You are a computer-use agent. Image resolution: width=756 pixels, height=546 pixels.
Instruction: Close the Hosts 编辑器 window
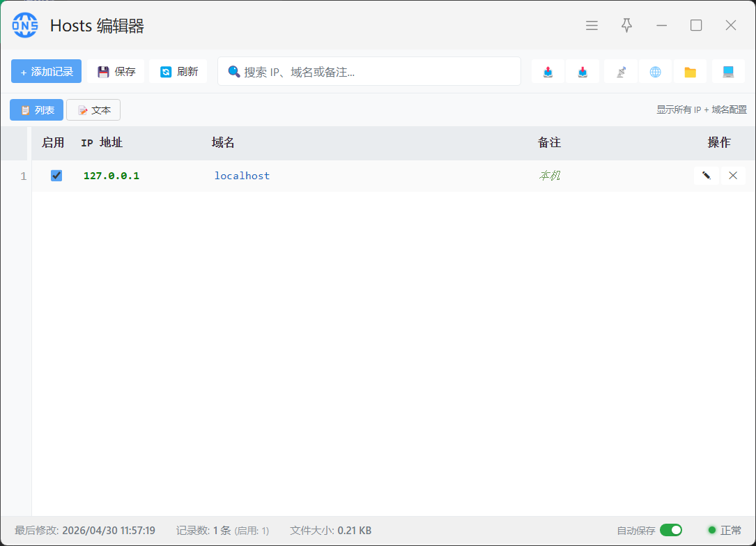(x=731, y=26)
